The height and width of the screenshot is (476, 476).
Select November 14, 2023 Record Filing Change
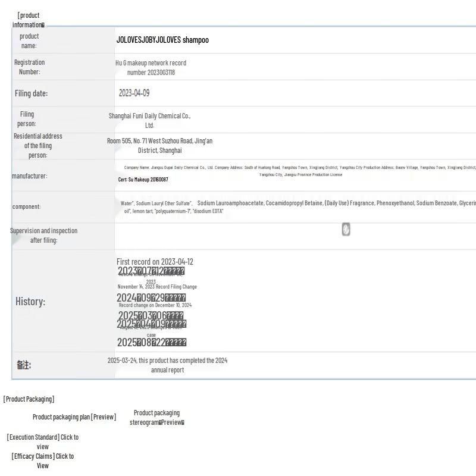tap(157, 287)
